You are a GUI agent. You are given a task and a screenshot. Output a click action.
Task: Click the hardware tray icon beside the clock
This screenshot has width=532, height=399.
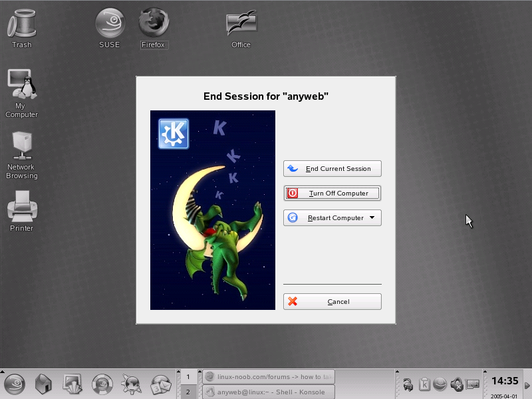pos(473,384)
